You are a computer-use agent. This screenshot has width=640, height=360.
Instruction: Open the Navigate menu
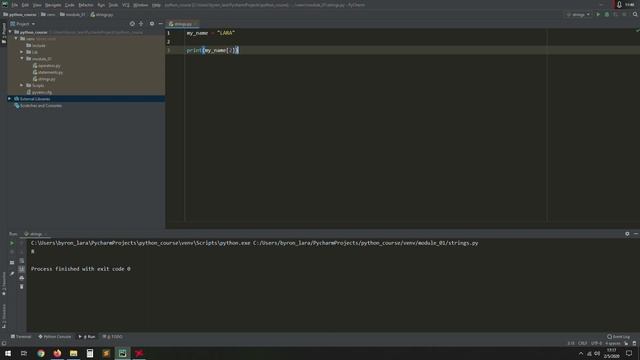tap(53, 5)
